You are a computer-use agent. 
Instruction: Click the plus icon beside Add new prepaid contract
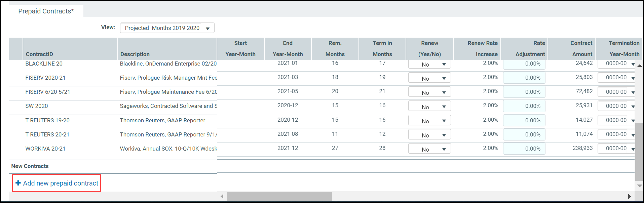pyautogui.click(x=18, y=183)
